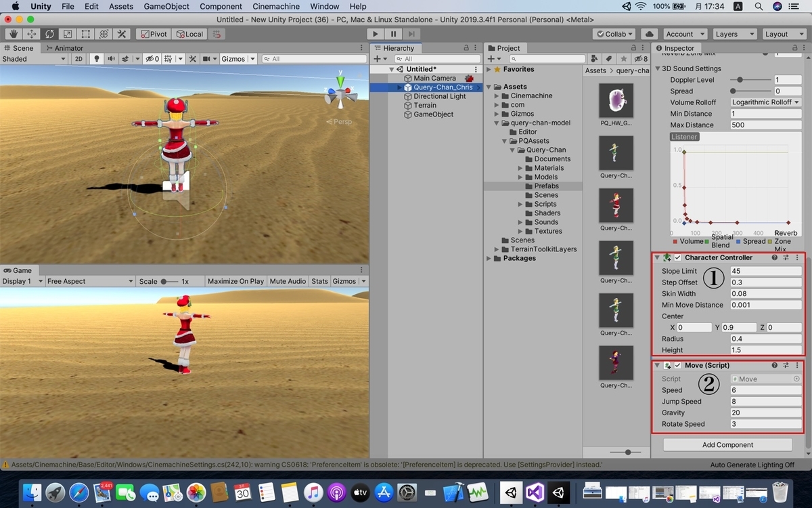The height and width of the screenshot is (508, 812).
Task: Open the Cinemachine menu
Action: click(276, 6)
